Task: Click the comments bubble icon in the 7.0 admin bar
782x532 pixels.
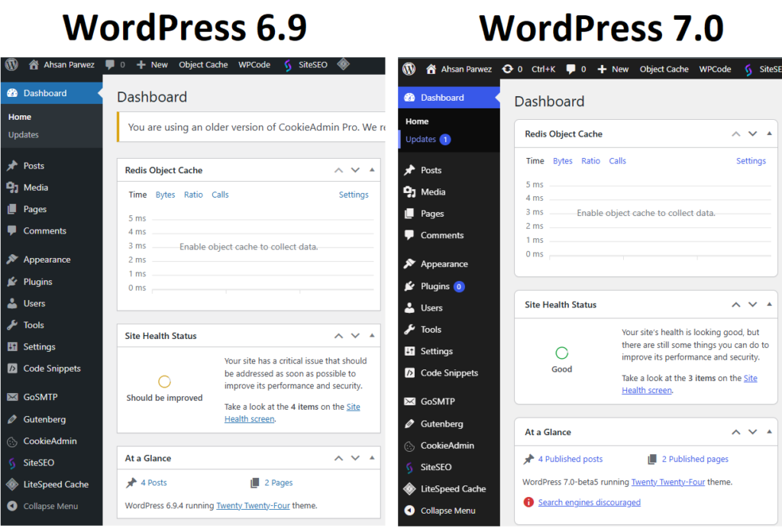Action: point(571,69)
